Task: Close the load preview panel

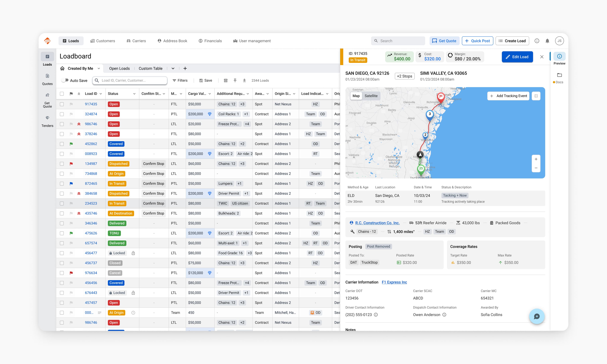Action: [542, 57]
